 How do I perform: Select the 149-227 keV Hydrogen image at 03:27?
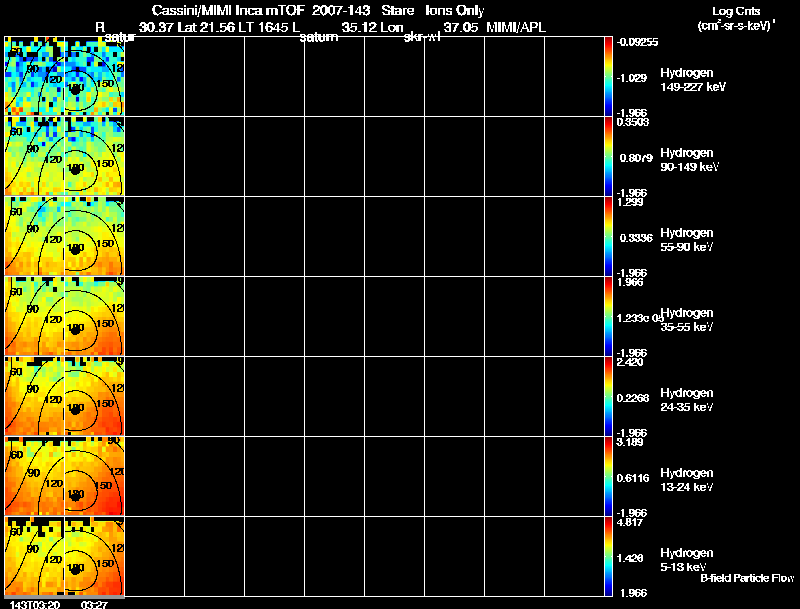coord(94,76)
